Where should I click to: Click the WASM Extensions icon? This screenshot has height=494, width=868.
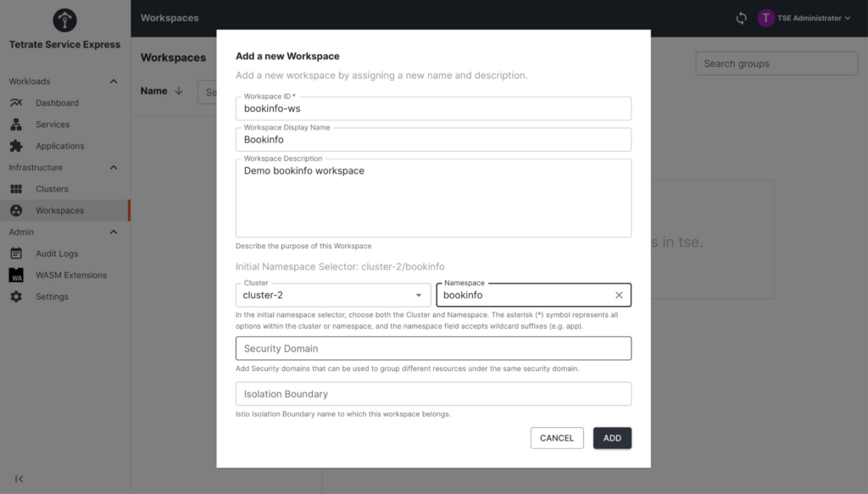tap(16, 275)
